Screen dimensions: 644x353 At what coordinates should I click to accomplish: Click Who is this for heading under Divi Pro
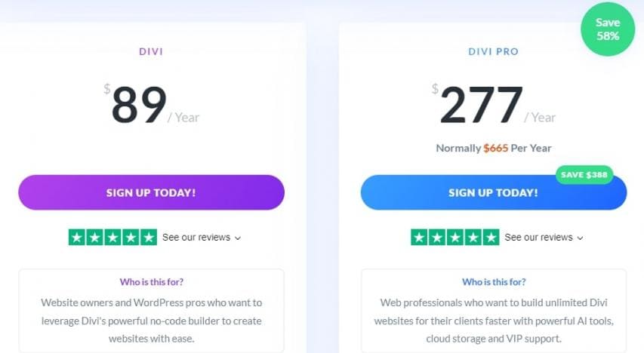(x=494, y=282)
